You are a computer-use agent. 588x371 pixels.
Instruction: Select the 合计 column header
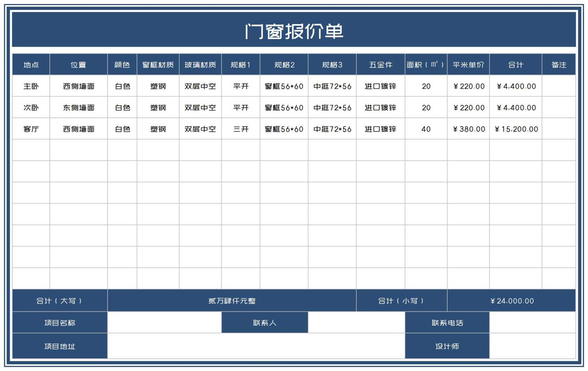tap(516, 64)
